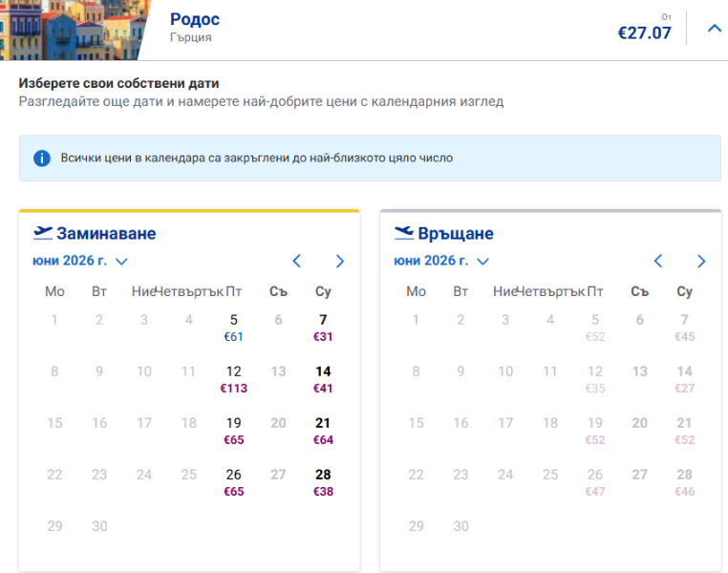The width and height of the screenshot is (728, 573).
Task: Go to previous month in Връщане calendar
Action: point(658,261)
